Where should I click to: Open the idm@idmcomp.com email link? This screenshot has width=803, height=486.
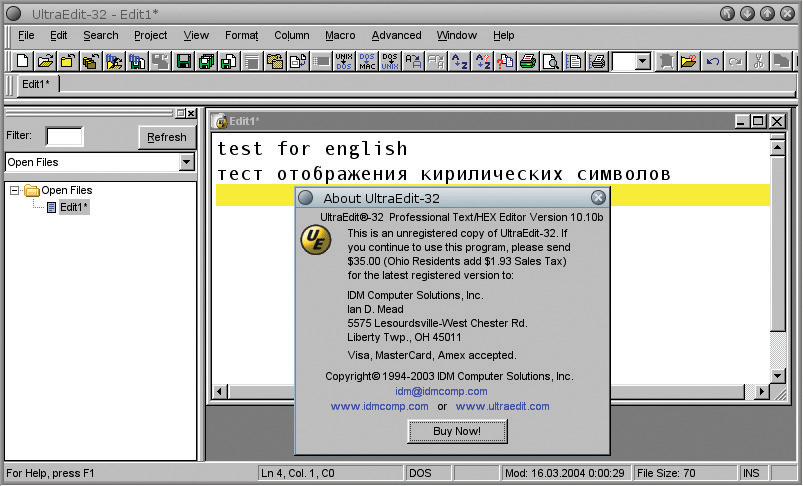(441, 391)
